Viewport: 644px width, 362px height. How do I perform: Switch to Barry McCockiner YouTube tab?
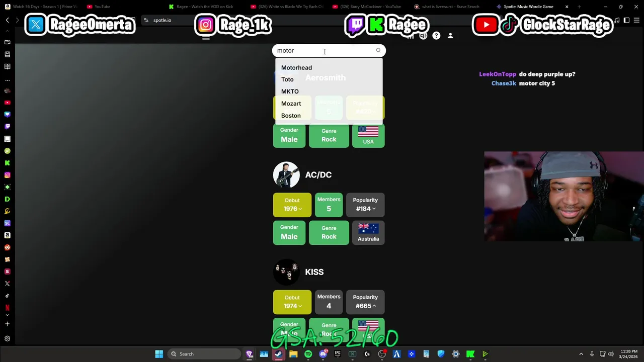[367, 7]
